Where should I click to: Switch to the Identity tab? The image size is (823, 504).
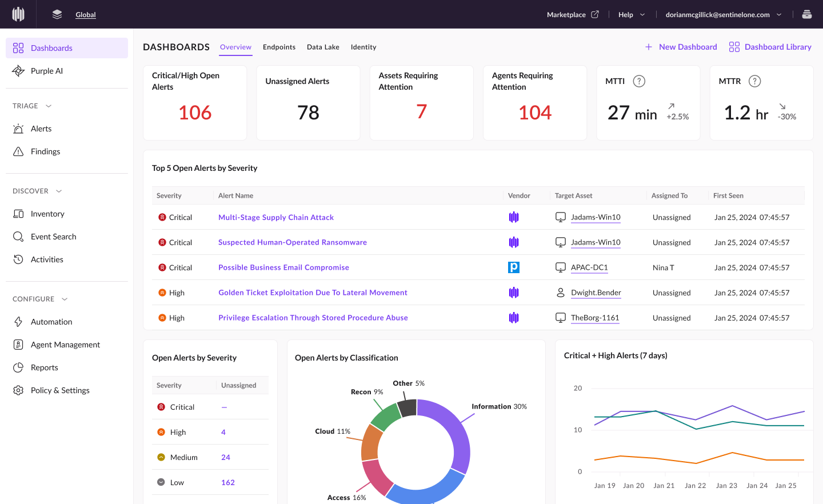pyautogui.click(x=363, y=47)
